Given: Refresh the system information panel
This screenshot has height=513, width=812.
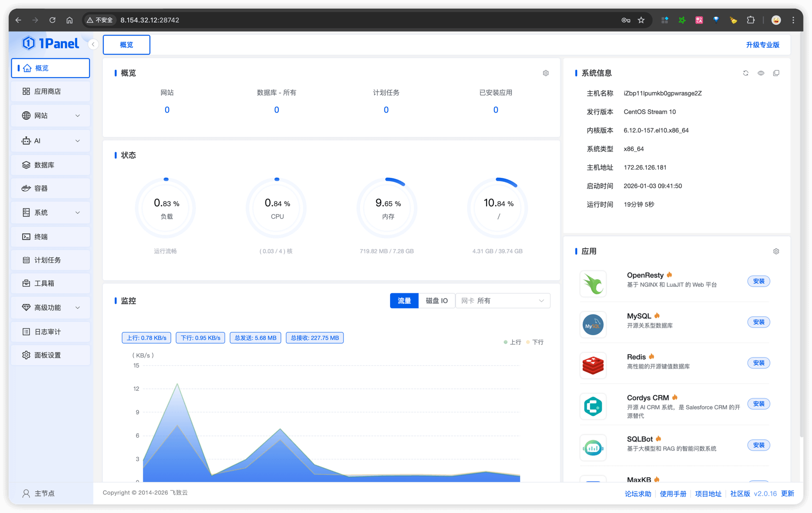Looking at the screenshot, I should point(745,73).
